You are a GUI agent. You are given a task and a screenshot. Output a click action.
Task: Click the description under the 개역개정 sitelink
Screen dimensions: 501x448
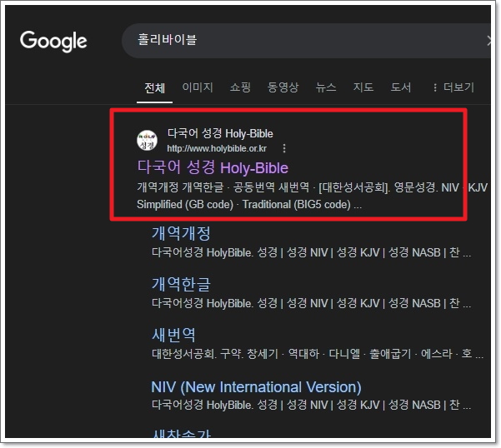coord(311,252)
